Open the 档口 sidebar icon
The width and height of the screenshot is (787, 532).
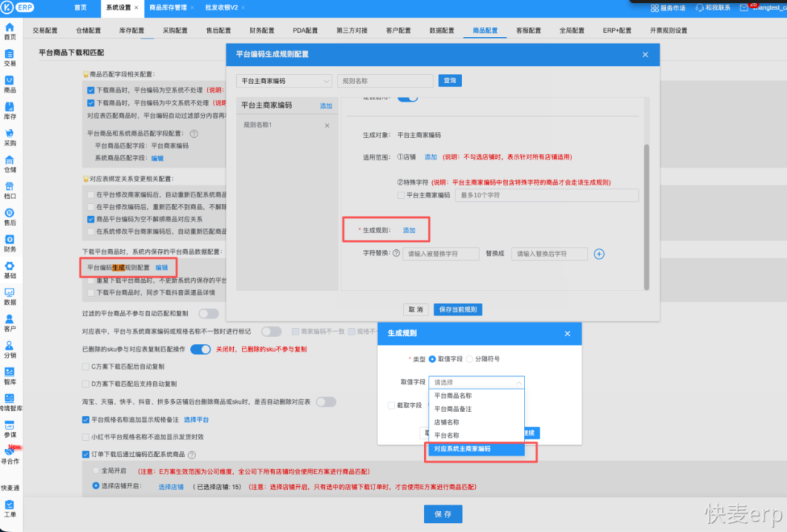pos(9,187)
